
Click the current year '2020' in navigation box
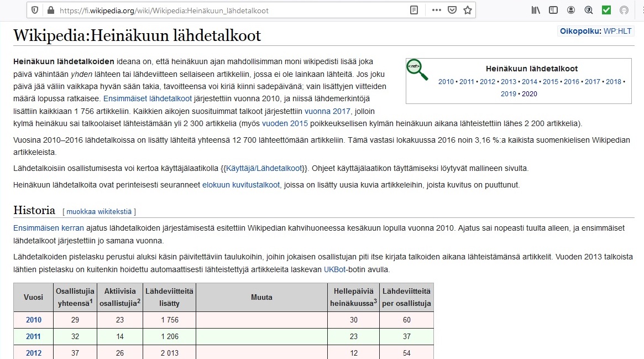pos(530,94)
